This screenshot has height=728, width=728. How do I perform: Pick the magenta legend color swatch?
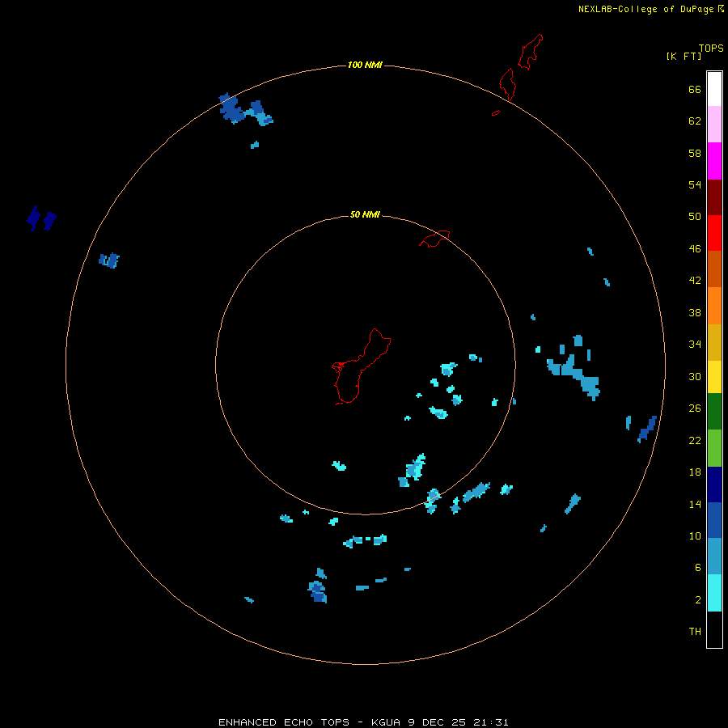click(x=714, y=161)
